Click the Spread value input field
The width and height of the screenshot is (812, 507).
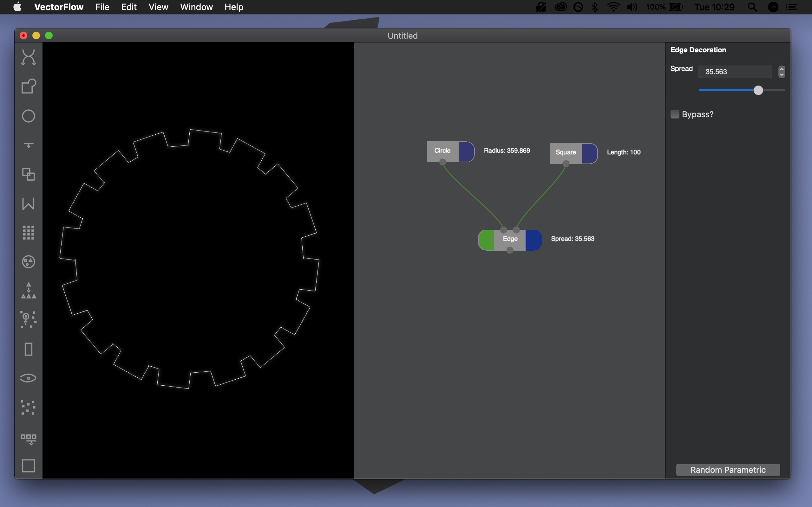click(x=735, y=71)
